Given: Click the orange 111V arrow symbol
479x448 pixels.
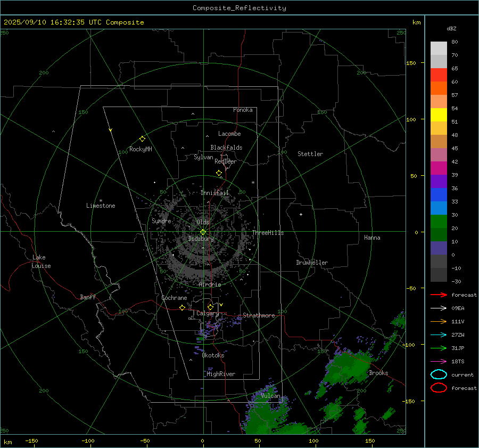Looking at the screenshot, I should tap(439, 321).
